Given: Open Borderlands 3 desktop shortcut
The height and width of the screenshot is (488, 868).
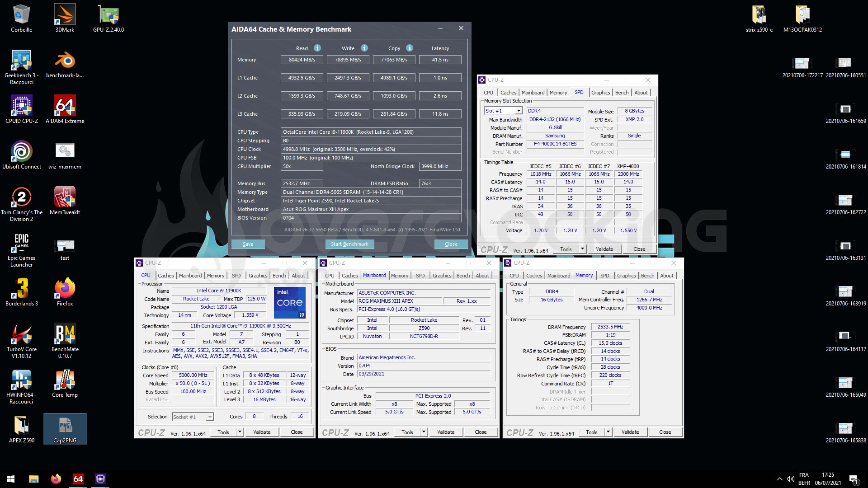Looking at the screenshot, I should [21, 292].
